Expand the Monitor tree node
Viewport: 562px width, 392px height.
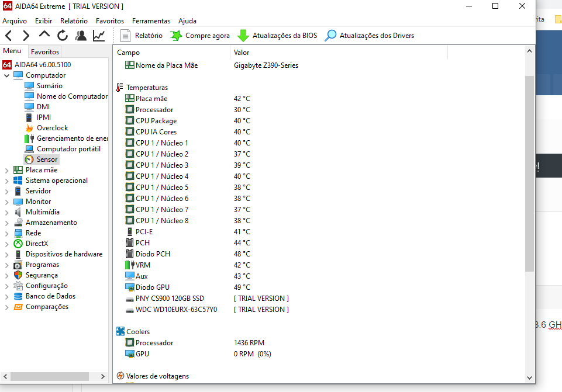pyautogui.click(x=6, y=202)
